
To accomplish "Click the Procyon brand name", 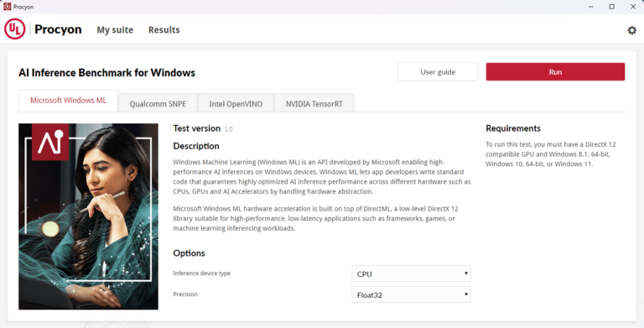I will pos(58,29).
